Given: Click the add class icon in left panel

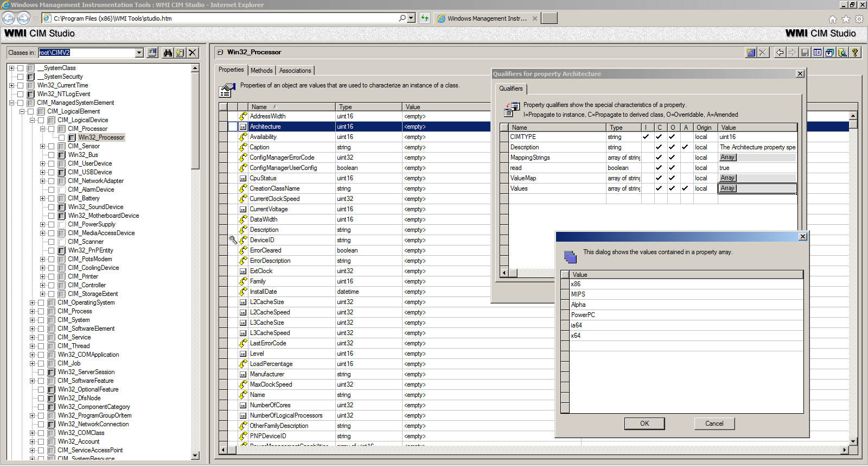Looking at the screenshot, I should [180, 53].
